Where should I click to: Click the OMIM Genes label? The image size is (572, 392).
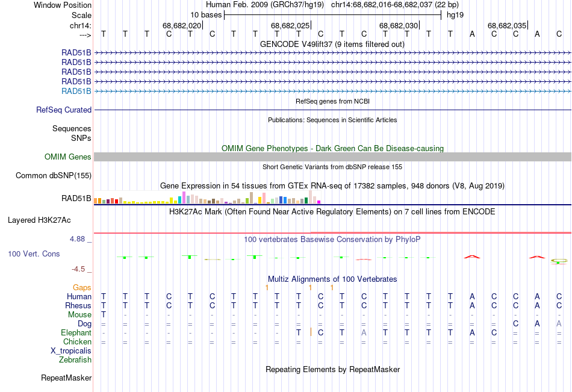tap(68, 157)
